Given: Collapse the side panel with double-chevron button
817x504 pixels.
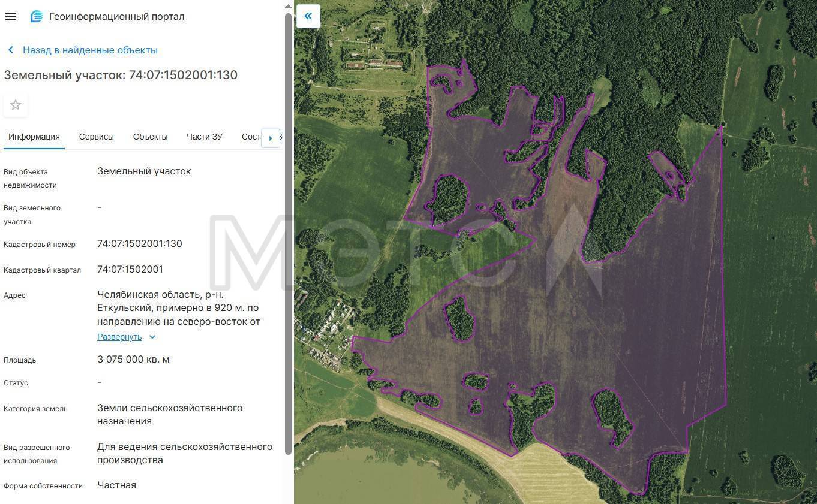Looking at the screenshot, I should [x=308, y=16].
